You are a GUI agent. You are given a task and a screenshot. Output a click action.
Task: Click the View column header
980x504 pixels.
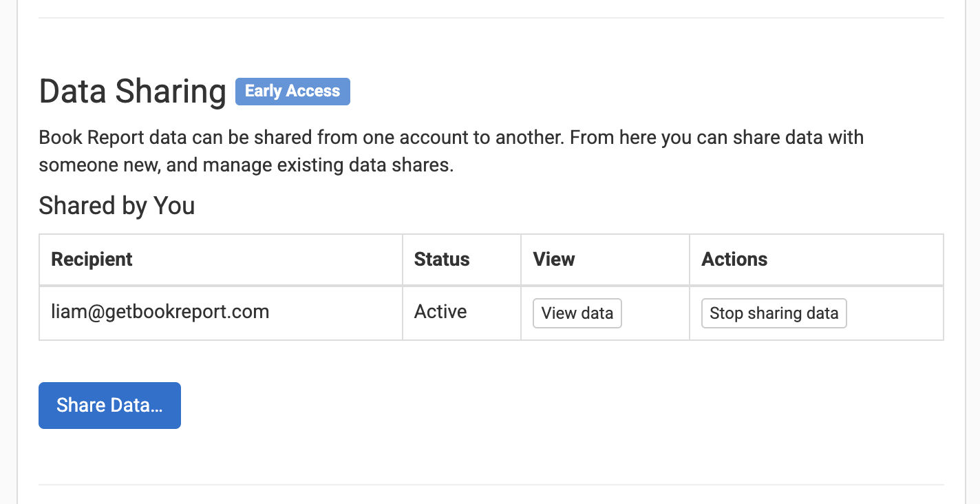point(605,260)
